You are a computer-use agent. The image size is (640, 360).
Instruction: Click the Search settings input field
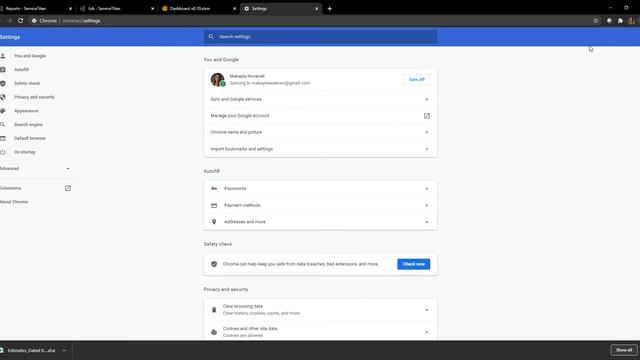320,37
